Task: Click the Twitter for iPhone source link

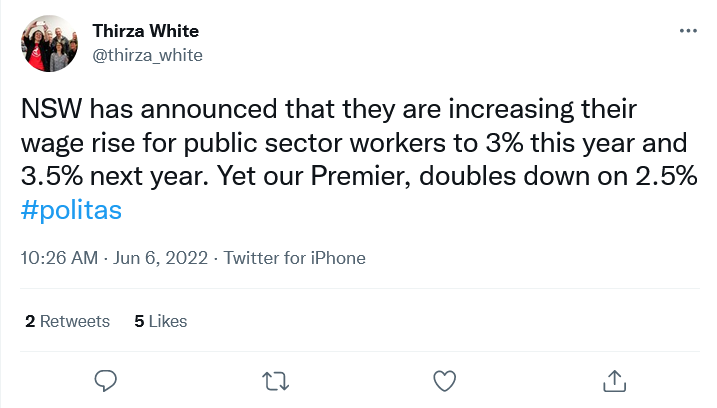Action: tap(294, 258)
